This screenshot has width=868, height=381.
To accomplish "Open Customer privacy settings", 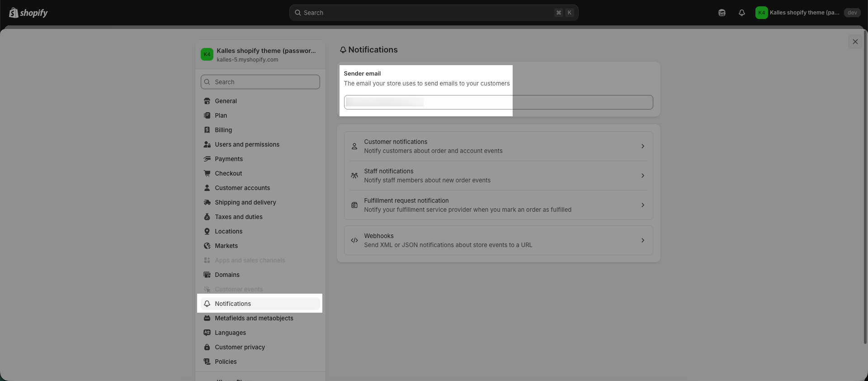I will 240,347.
